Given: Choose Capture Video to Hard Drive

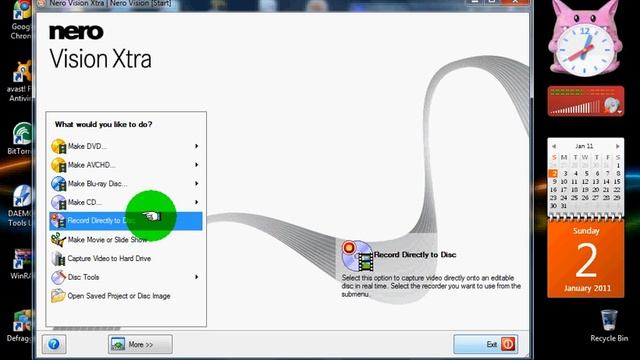Looking at the screenshot, I should 126,258.
